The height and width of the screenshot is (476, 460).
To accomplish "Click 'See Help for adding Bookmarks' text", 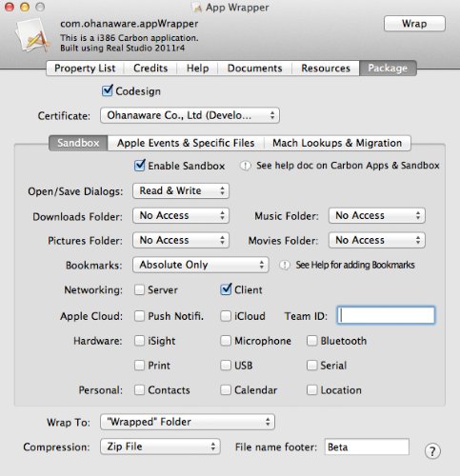I will pyautogui.click(x=355, y=265).
